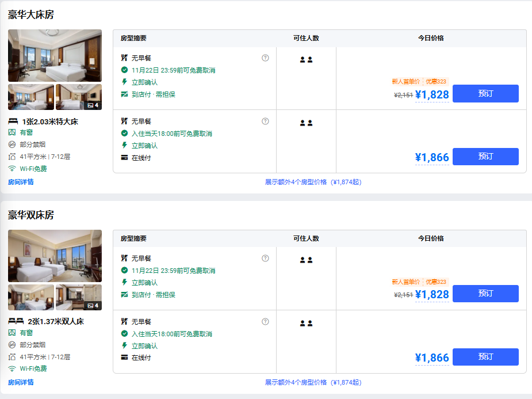The height and width of the screenshot is (399, 532).
Task: Open 房间详情 link for 豪华大床房
Action: point(21,182)
